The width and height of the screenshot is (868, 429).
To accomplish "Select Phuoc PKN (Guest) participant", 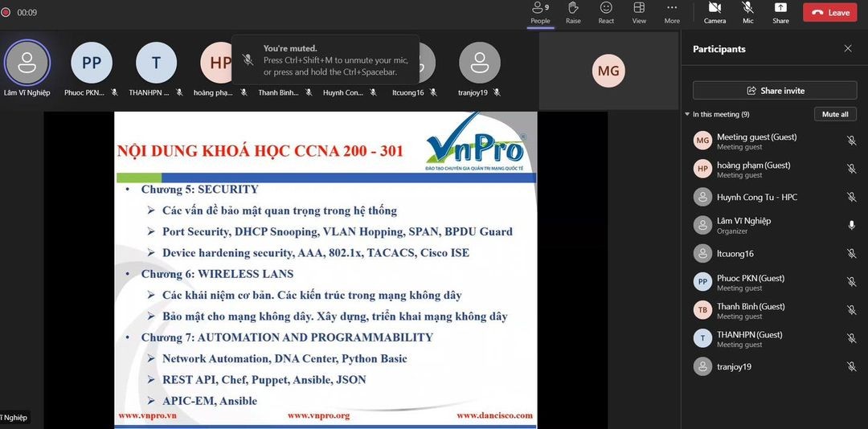I will point(775,282).
